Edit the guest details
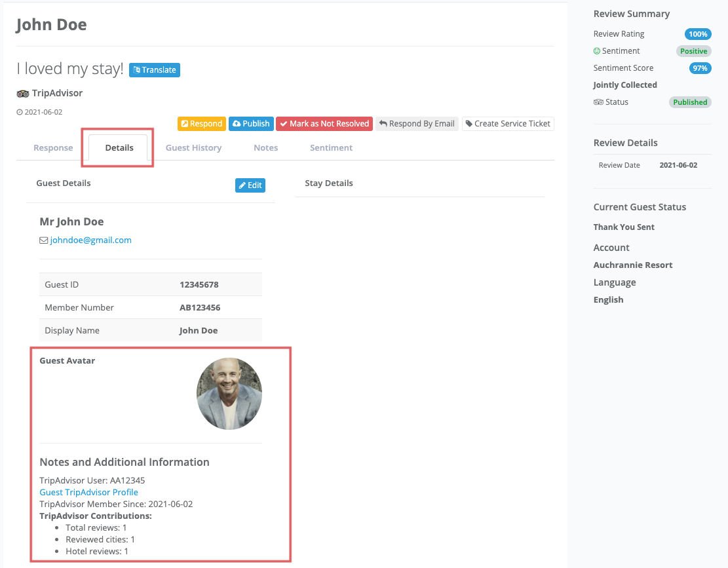The image size is (728, 568). [x=250, y=185]
